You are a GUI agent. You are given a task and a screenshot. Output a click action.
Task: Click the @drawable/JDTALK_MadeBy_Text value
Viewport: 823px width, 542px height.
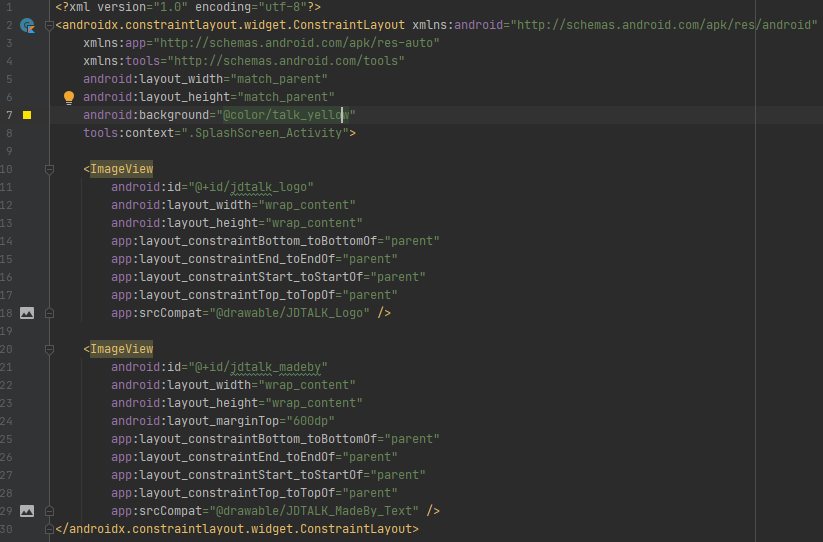[314, 511]
